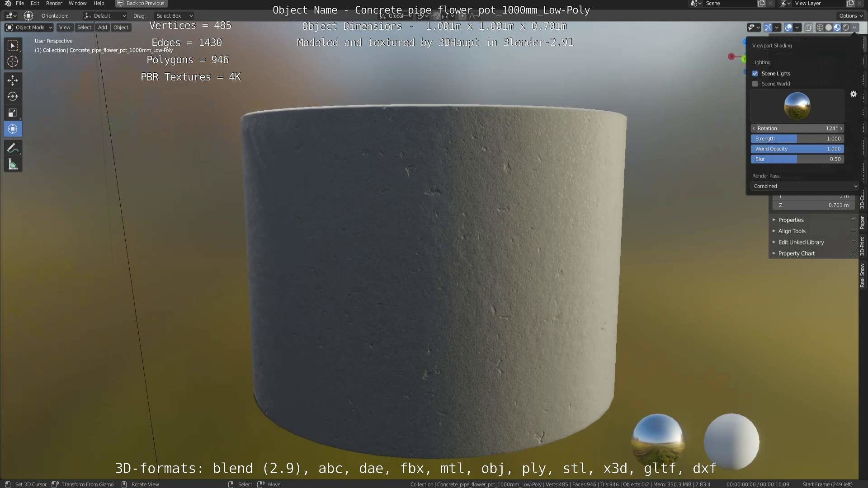The height and width of the screenshot is (488, 868).
Task: Switch to the 3D-Print sidebar tab
Action: [x=863, y=246]
